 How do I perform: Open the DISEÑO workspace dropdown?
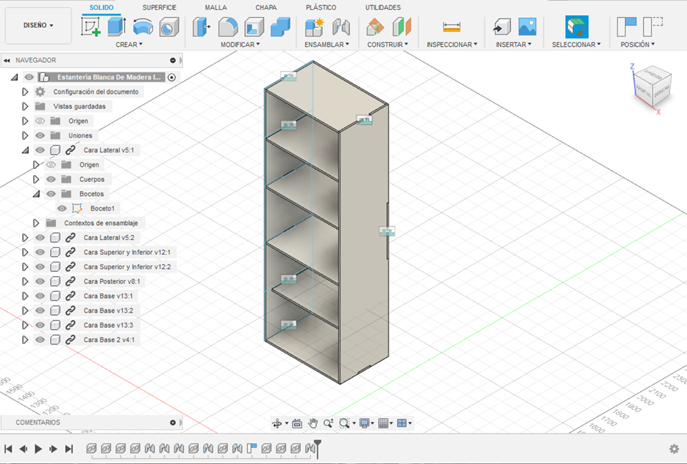tap(38, 25)
